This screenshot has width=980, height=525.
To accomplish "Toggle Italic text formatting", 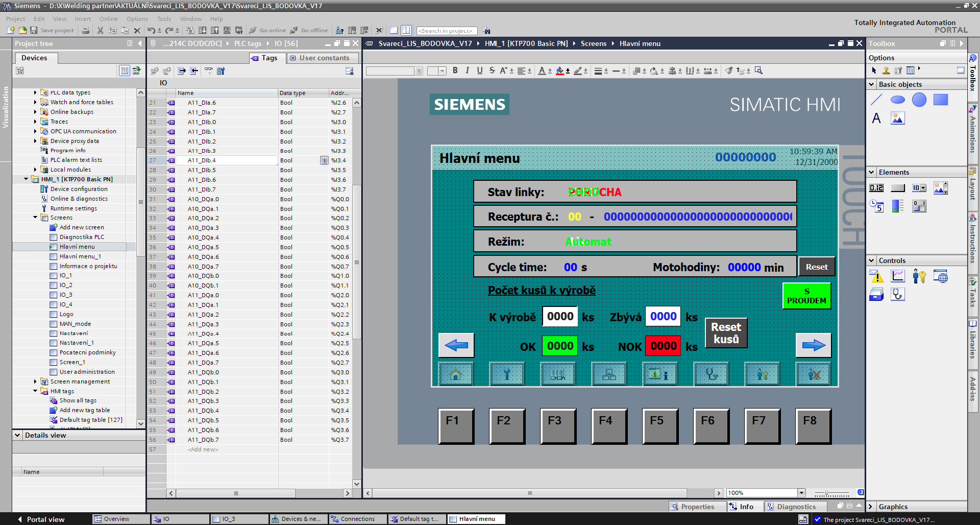I will [468, 70].
